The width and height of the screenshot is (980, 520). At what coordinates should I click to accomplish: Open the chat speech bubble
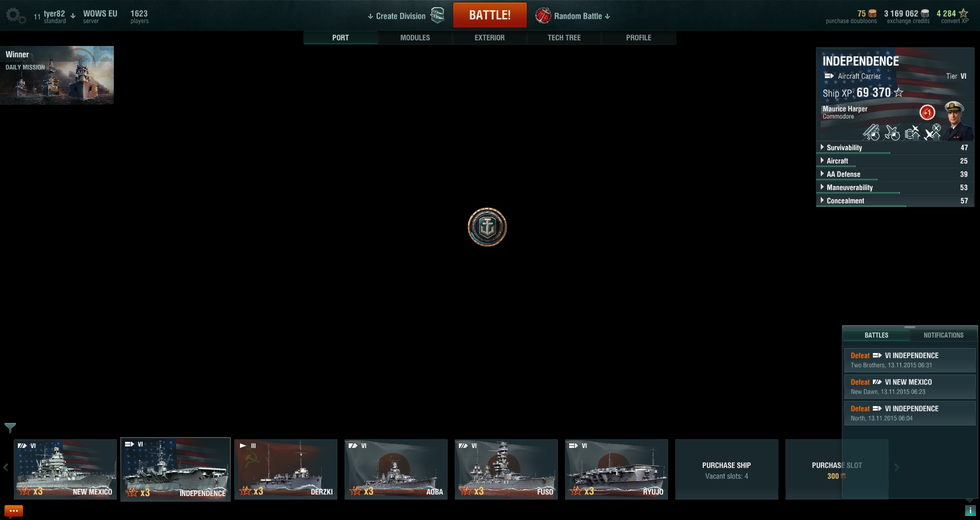14,511
